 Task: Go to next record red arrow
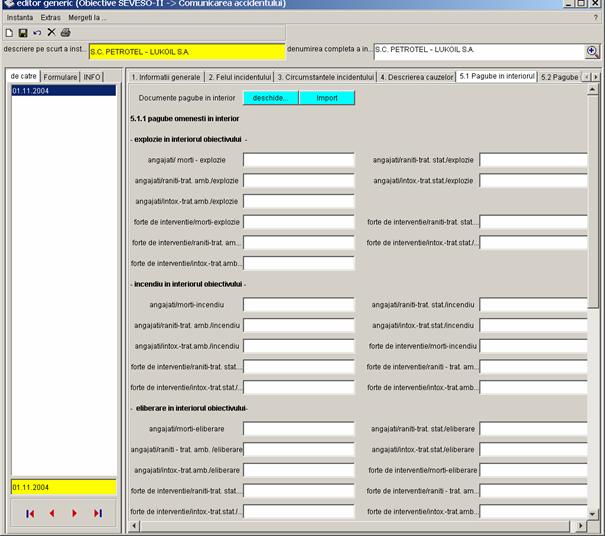[75, 513]
